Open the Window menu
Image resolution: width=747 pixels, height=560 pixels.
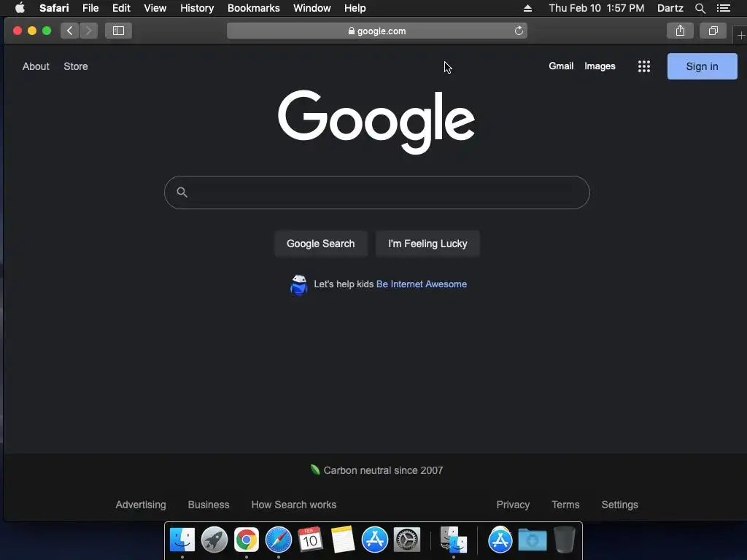pyautogui.click(x=312, y=8)
